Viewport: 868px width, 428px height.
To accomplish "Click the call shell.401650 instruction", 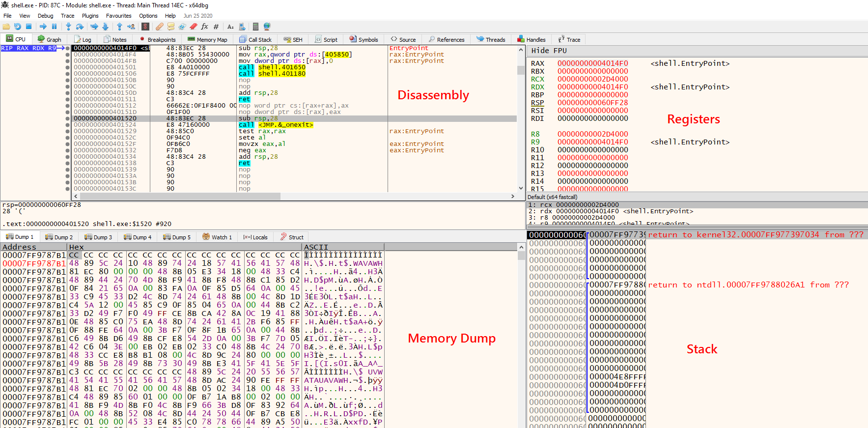I will (272, 67).
